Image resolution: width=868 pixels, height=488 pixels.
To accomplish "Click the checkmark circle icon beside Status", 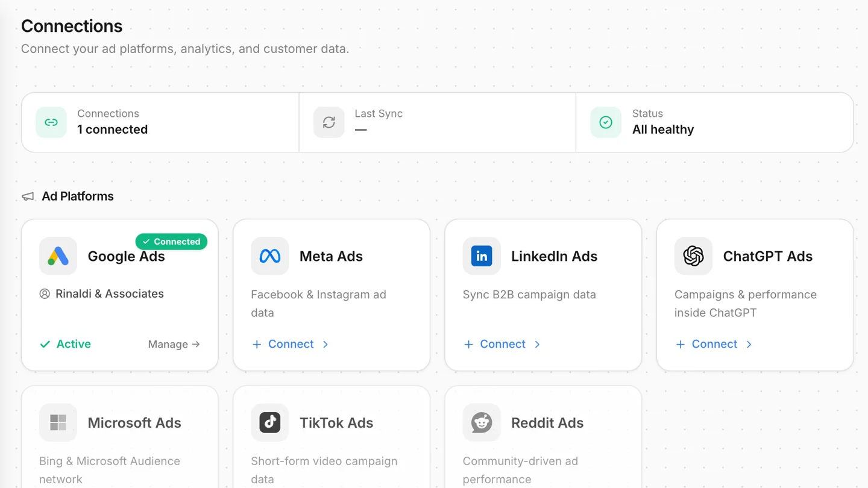I will point(606,122).
